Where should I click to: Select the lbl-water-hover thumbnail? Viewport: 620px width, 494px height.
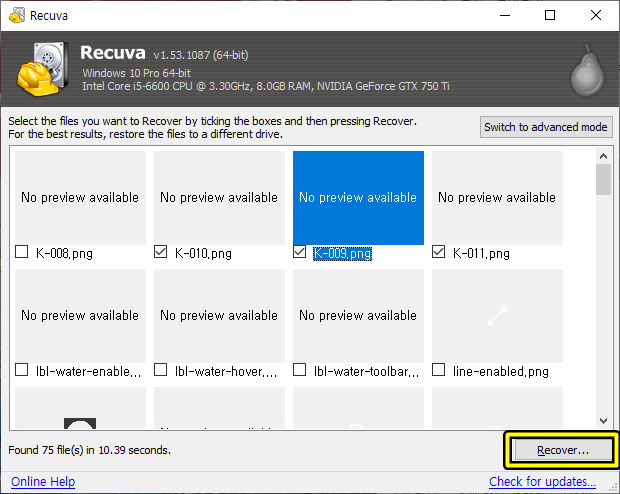219,316
